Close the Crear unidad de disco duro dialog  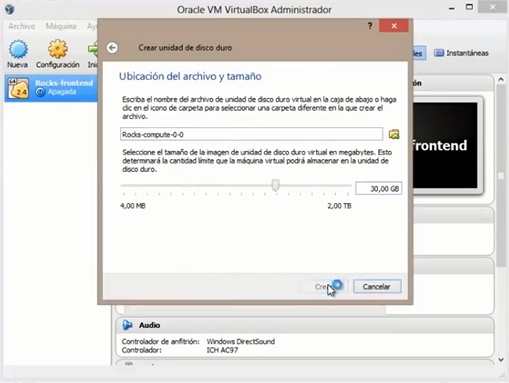point(394,26)
